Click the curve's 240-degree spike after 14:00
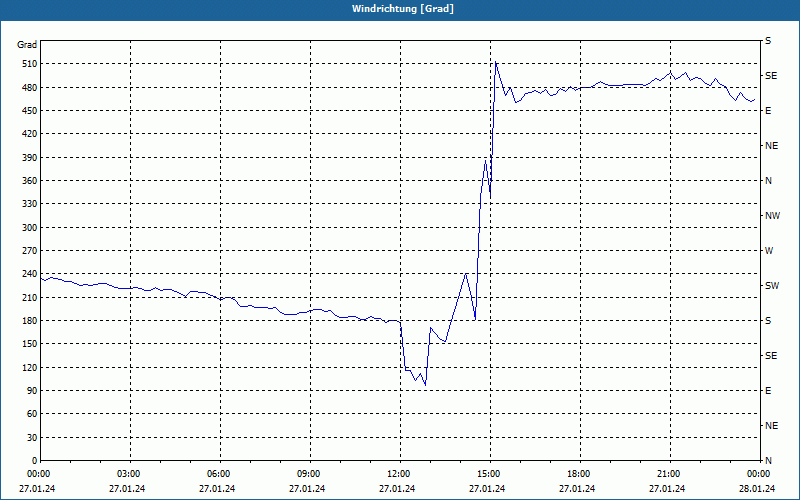This screenshot has width=800, height=500. click(465, 274)
